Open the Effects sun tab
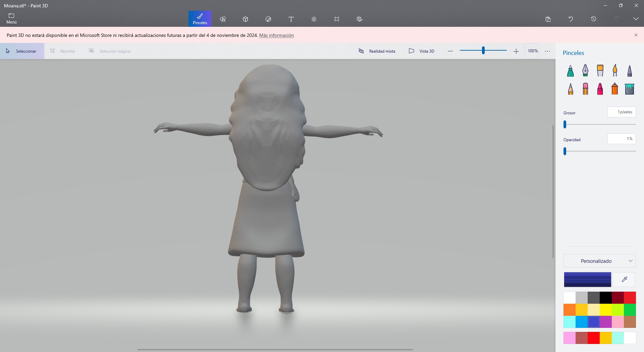Image resolution: width=644 pixels, height=352 pixels. pos(314,19)
